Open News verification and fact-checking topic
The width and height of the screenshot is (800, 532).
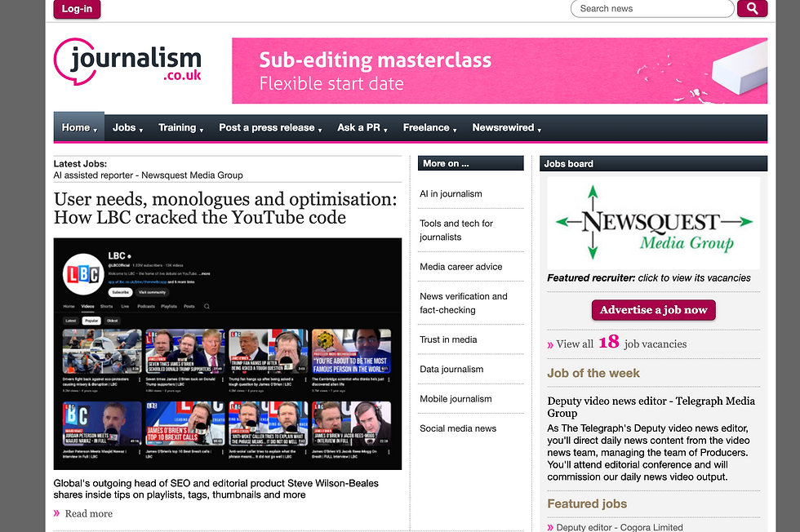[464, 303]
